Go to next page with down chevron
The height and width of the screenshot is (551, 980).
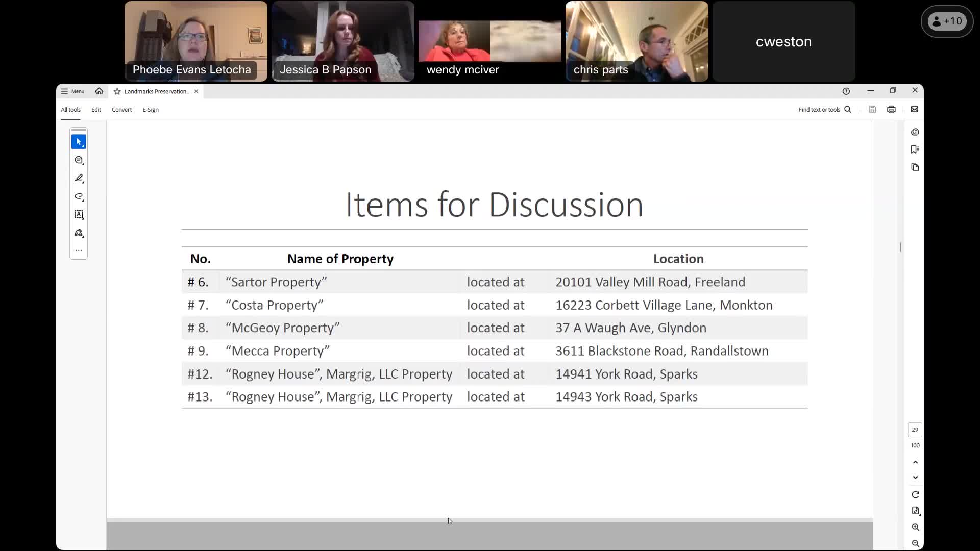tap(915, 478)
